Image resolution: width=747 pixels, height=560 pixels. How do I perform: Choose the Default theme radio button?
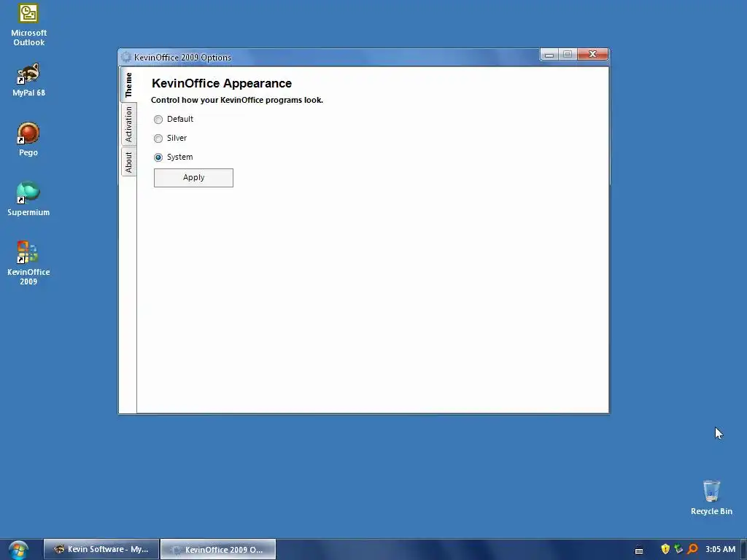158,119
